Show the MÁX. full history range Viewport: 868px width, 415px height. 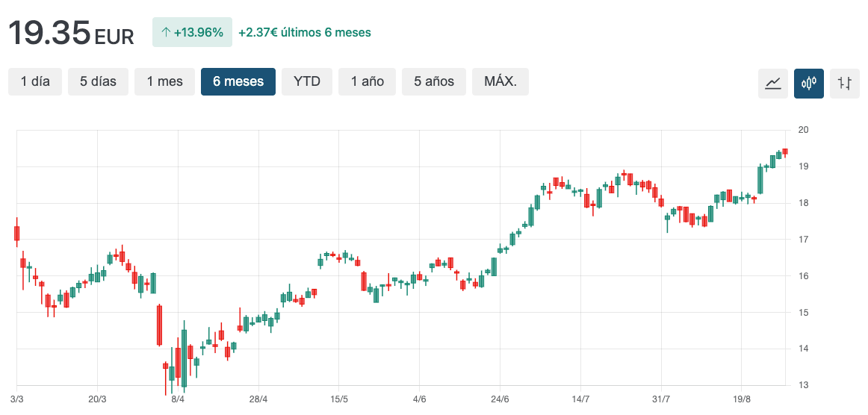[x=500, y=81]
